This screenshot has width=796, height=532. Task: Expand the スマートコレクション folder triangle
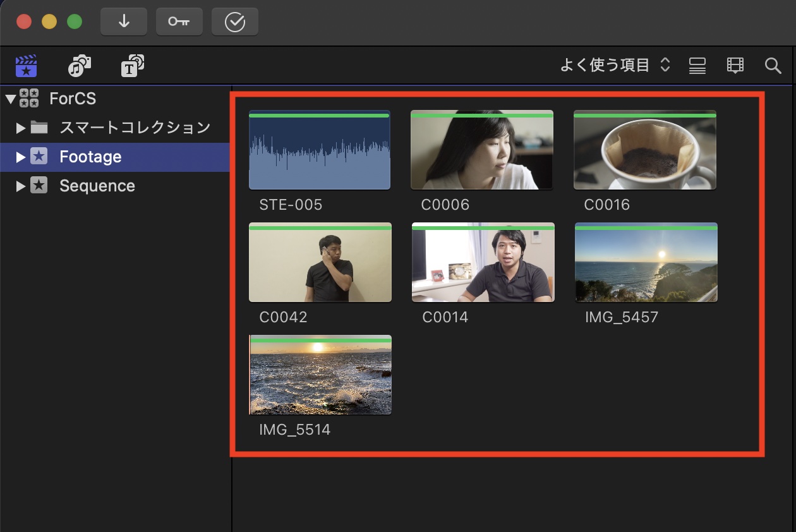(21, 128)
